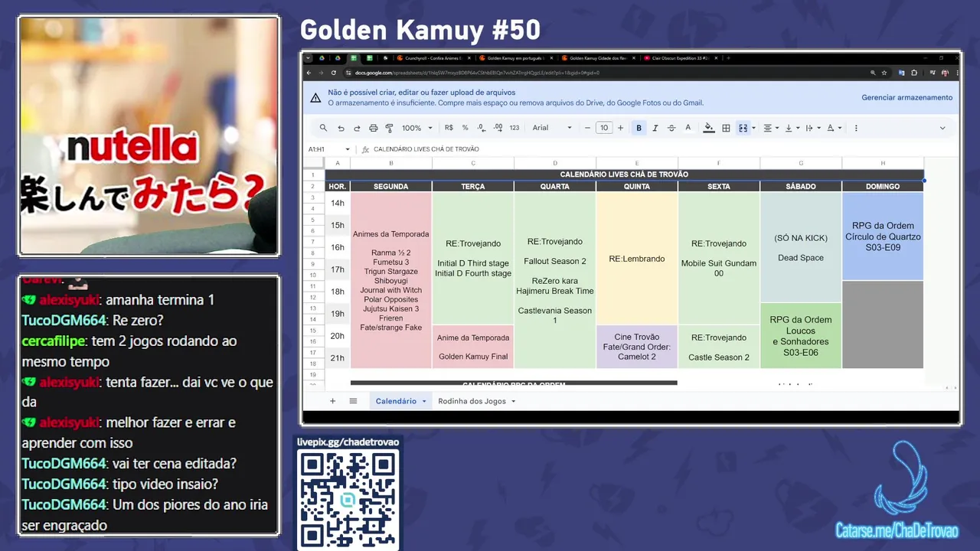Bookmark this page with star icon

pyautogui.click(x=884, y=73)
